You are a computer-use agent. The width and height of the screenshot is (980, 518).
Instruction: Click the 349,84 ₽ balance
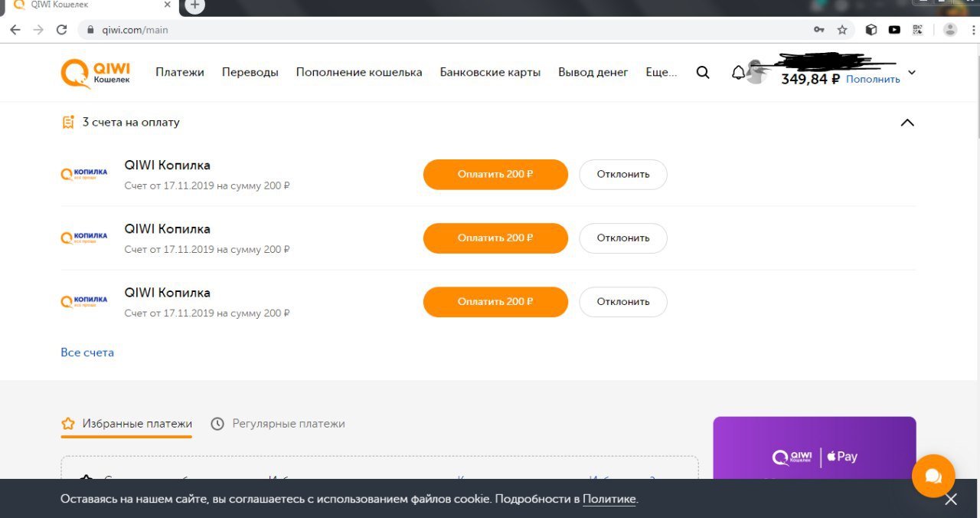click(811, 79)
